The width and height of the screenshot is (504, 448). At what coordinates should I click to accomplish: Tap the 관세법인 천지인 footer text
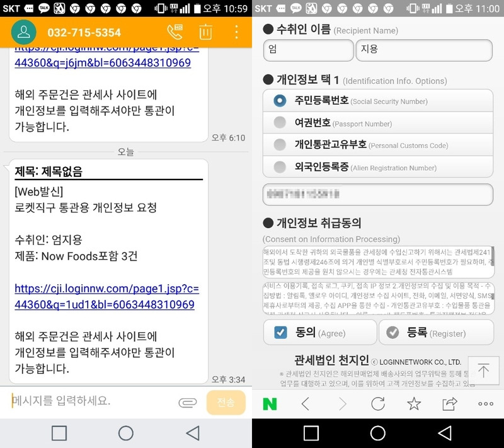[x=331, y=360]
